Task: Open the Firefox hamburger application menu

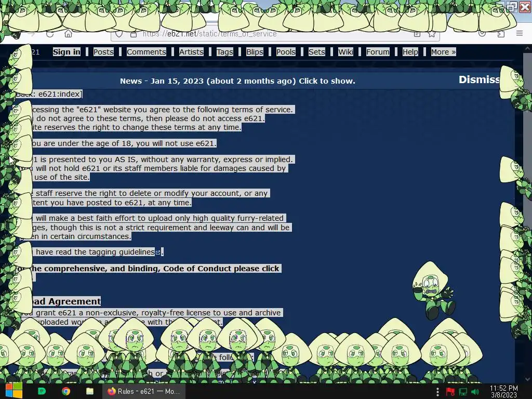Action: [x=520, y=33]
